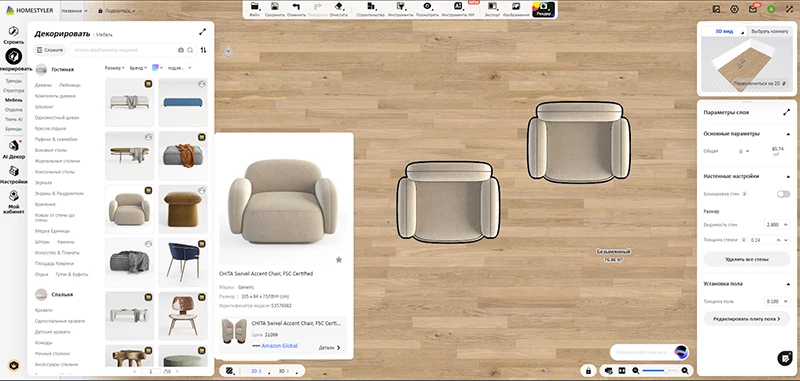Open the notifications envelope icon top right

(x=753, y=9)
